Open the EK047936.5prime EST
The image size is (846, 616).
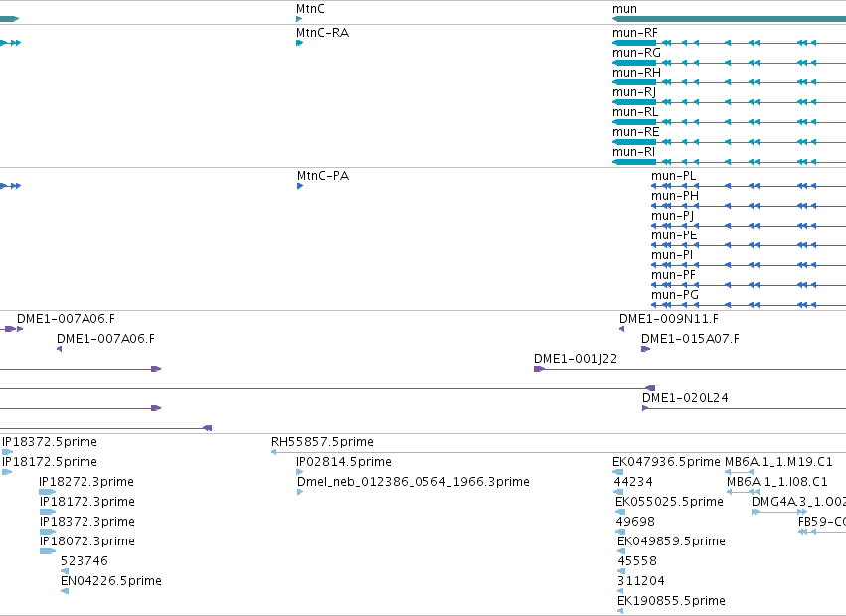(666, 462)
